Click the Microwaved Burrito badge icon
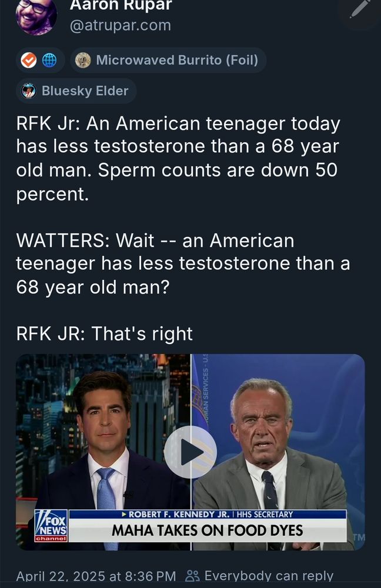Image resolution: width=381 pixels, height=588 pixels. (x=82, y=59)
